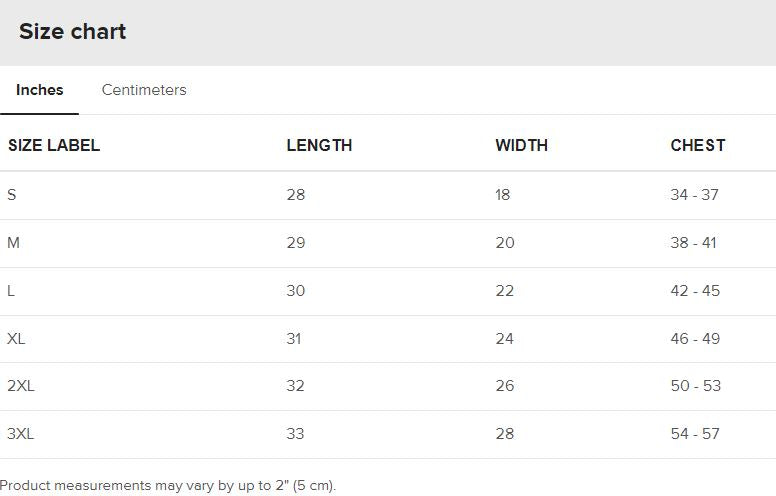Select the S size row label

tap(12, 195)
